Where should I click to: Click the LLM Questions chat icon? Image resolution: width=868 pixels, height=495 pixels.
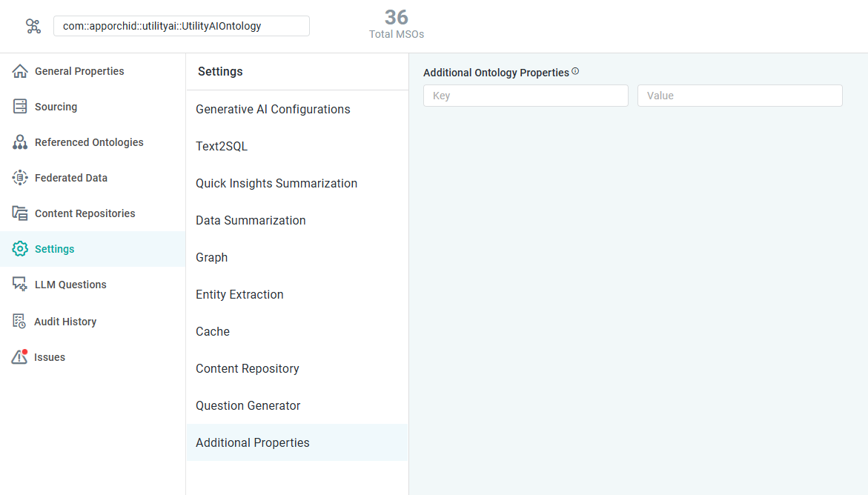coord(20,285)
